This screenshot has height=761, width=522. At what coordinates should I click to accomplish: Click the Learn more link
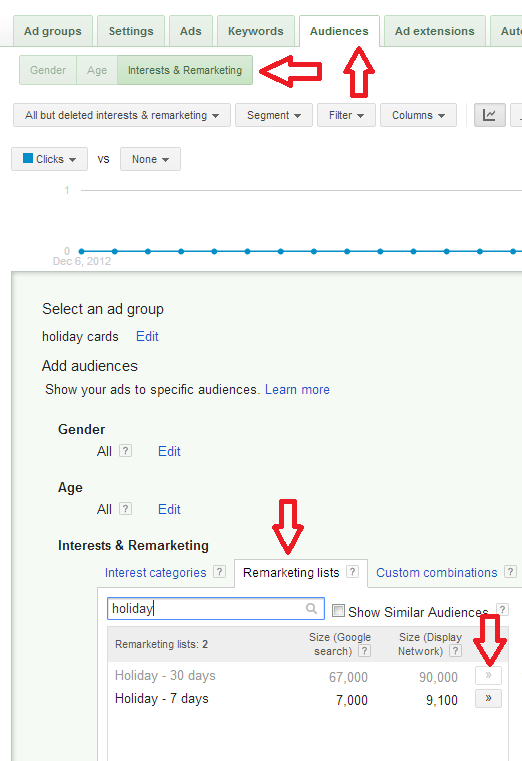[297, 390]
